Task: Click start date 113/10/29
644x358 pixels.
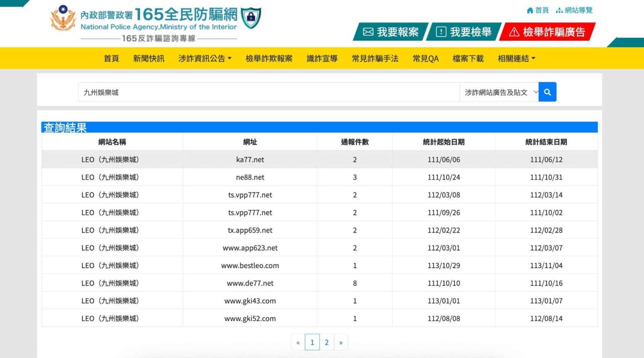Action: click(444, 266)
